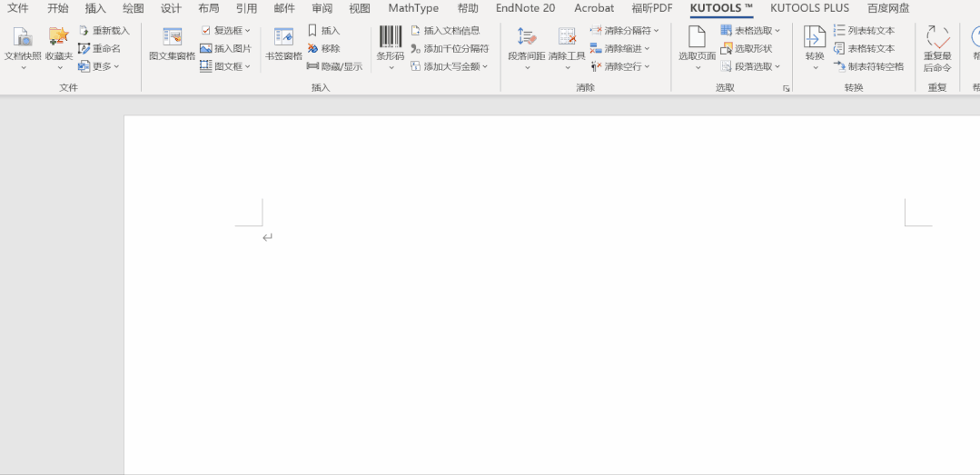The width and height of the screenshot is (980, 475).
Task: Switch to the 审阅 Review tab
Action: click(x=322, y=8)
